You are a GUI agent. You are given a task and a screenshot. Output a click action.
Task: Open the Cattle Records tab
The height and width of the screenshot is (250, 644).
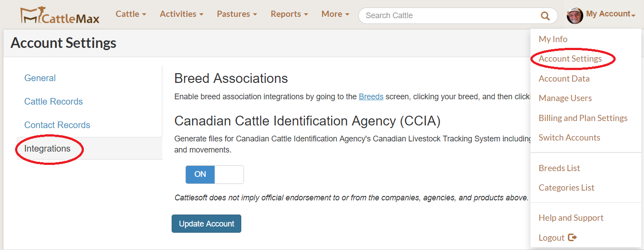[x=54, y=102]
